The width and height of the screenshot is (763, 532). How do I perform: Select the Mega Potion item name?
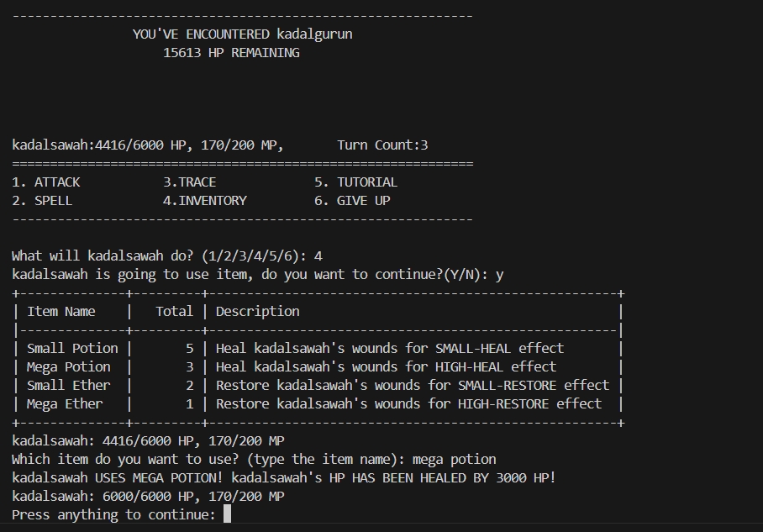68,366
